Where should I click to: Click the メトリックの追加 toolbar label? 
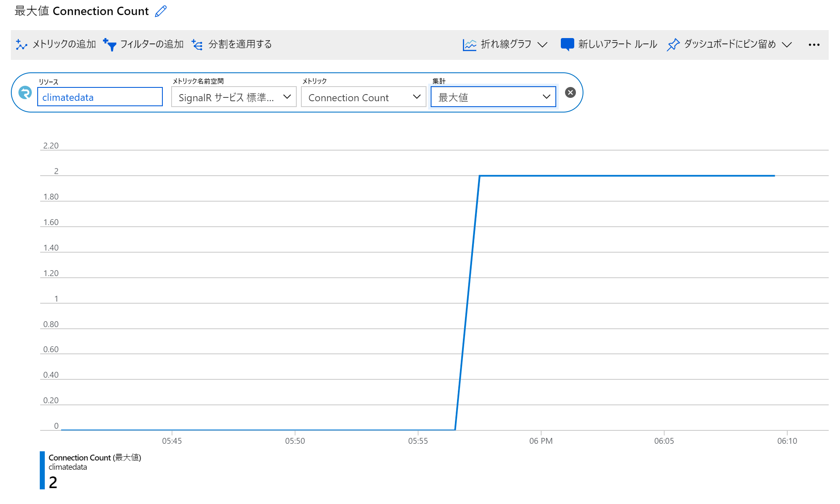click(64, 44)
